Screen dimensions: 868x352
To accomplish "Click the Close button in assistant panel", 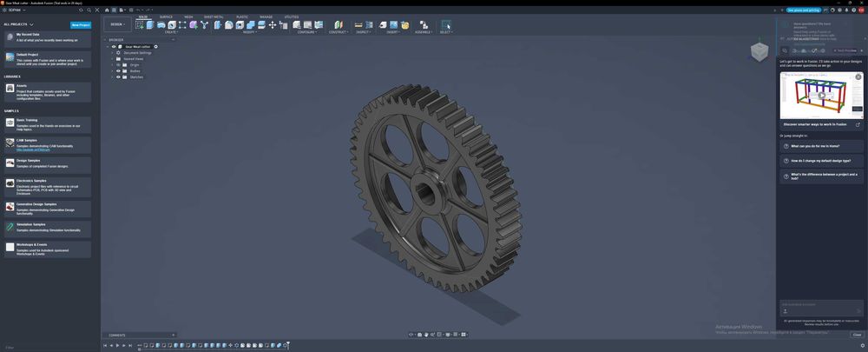I will [857, 335].
